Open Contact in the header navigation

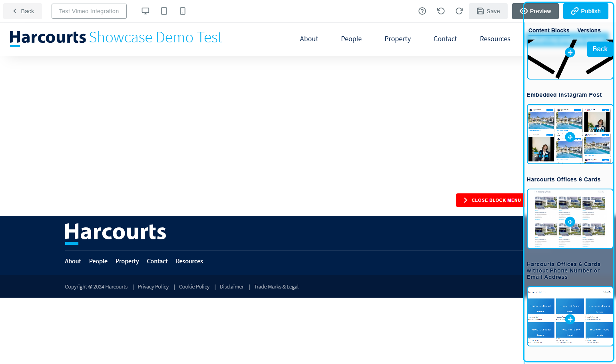point(445,39)
